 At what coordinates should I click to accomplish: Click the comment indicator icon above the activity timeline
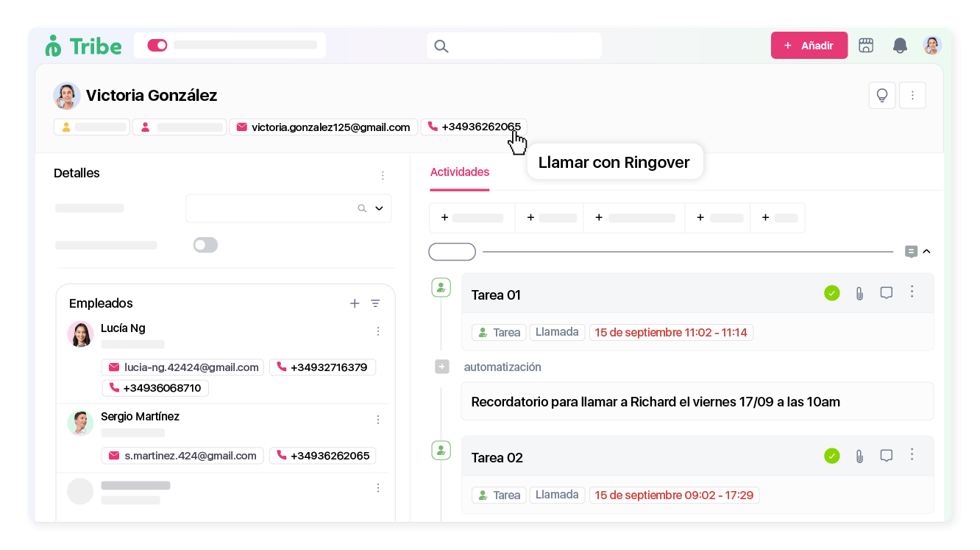coord(911,251)
